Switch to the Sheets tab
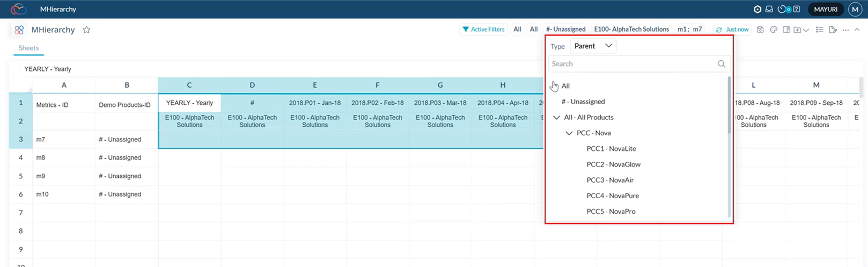Image resolution: width=868 pixels, height=267 pixels. [28, 48]
